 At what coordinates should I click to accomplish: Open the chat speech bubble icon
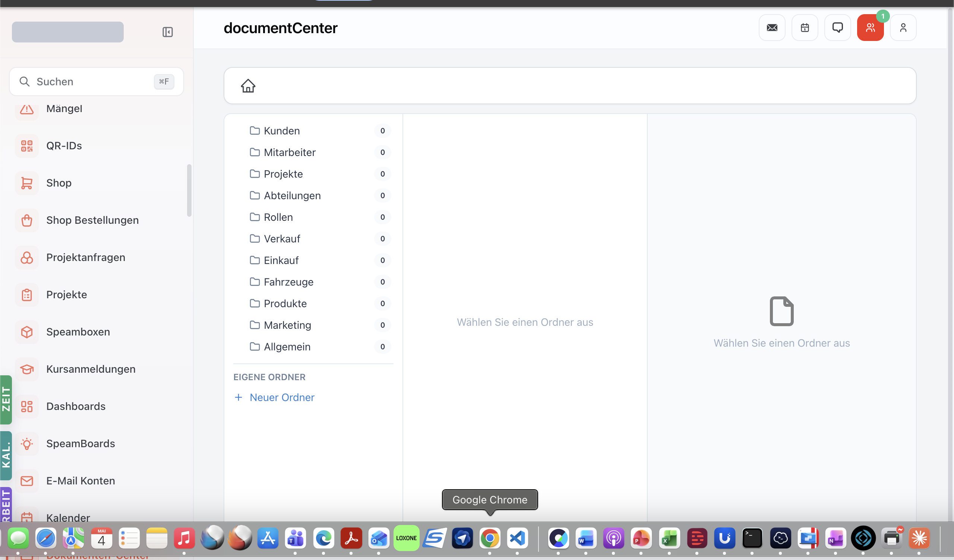pos(837,28)
